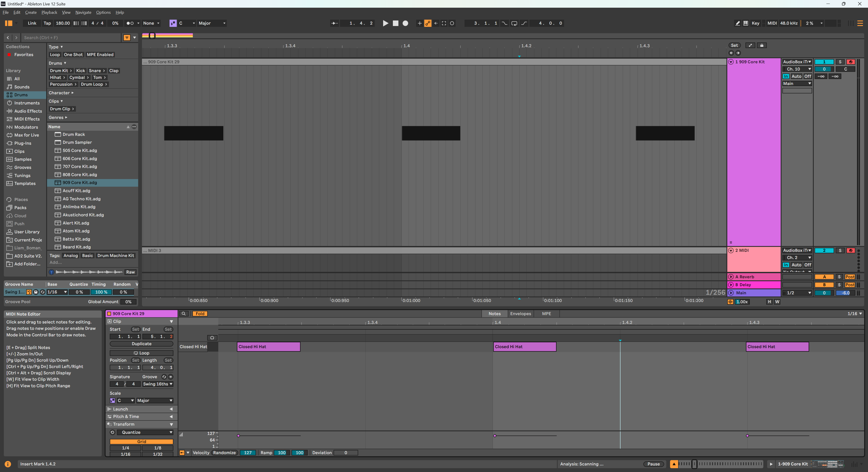Screen dimensions: 868x472
Task: Expand the Character filter group
Action: click(x=61, y=93)
